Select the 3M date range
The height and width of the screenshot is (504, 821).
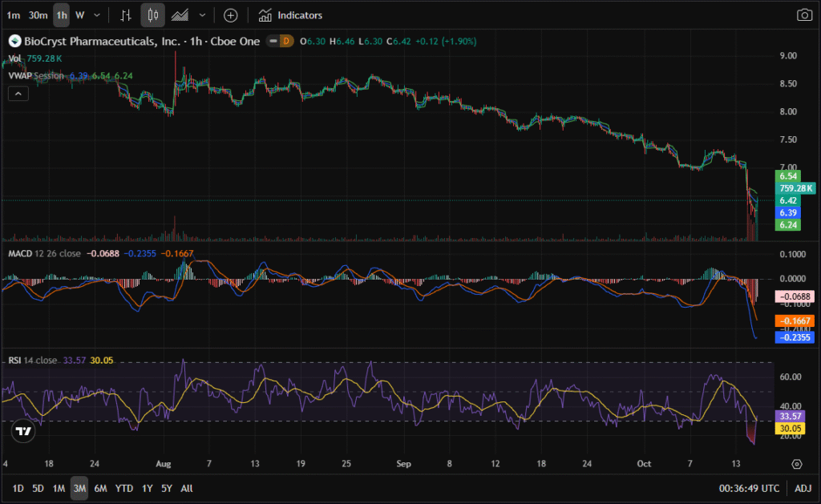tap(79, 487)
